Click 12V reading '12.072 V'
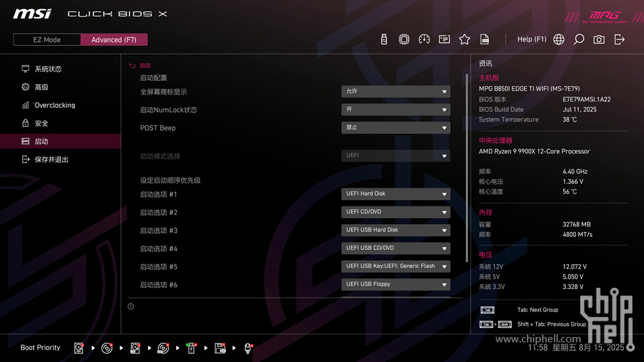 pos(574,267)
